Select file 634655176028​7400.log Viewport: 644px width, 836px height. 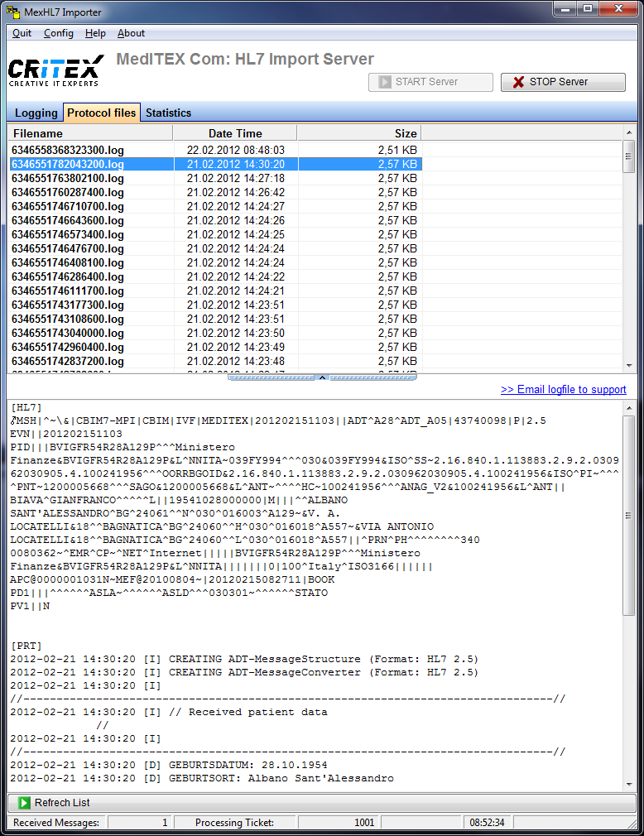coord(68,193)
